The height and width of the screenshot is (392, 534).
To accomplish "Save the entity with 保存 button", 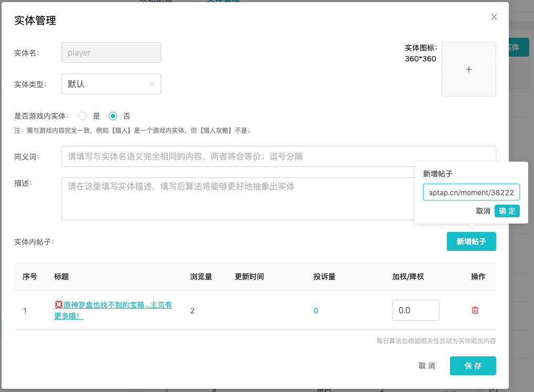I will pos(473,366).
